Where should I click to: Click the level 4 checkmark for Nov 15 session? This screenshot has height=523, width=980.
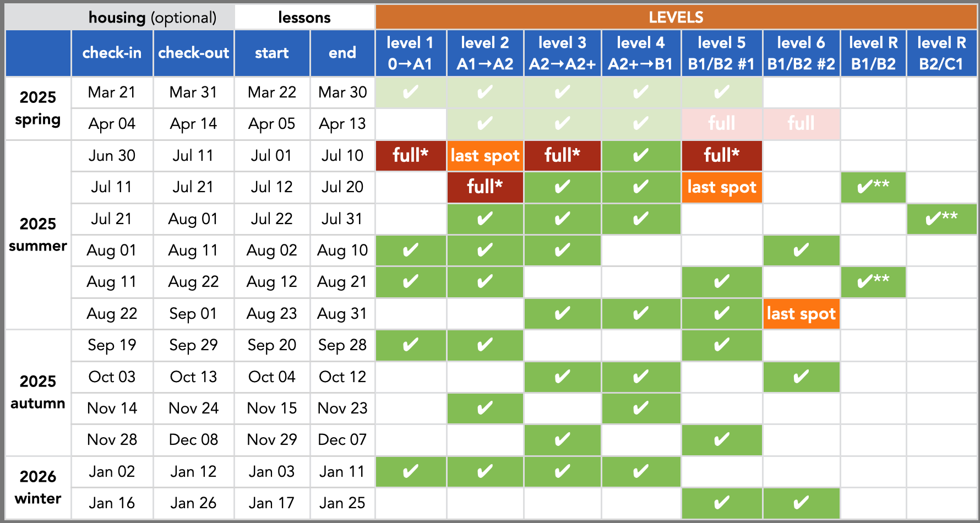[641, 408]
